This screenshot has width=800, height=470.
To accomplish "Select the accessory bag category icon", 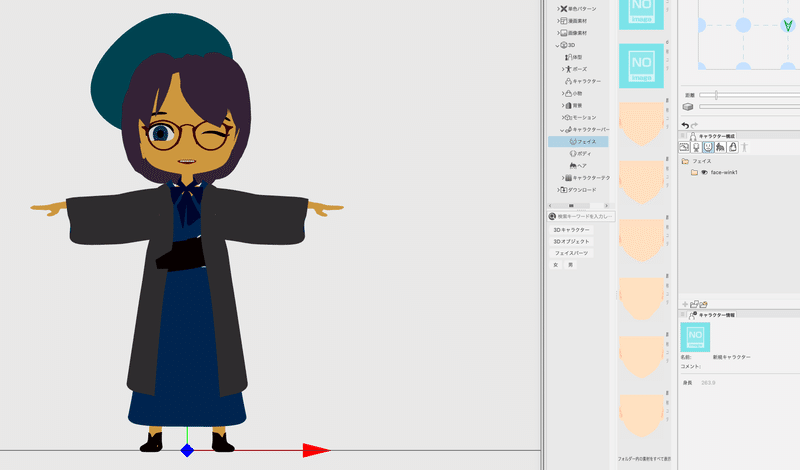I will [x=733, y=147].
